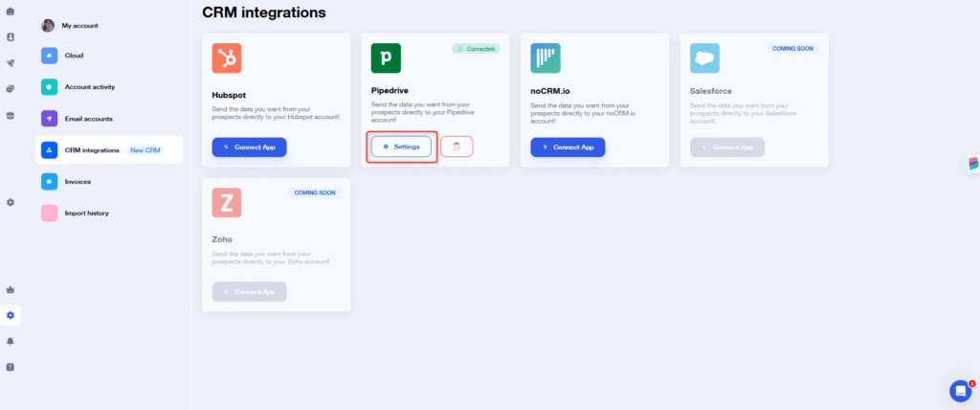This screenshot has height=410, width=980.
Task: Open the help question mark icon
Action: point(11,367)
